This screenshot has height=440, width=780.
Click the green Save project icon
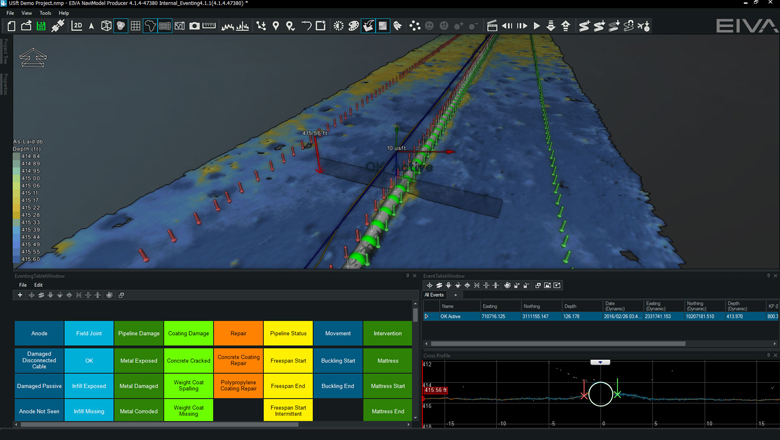tap(41, 26)
